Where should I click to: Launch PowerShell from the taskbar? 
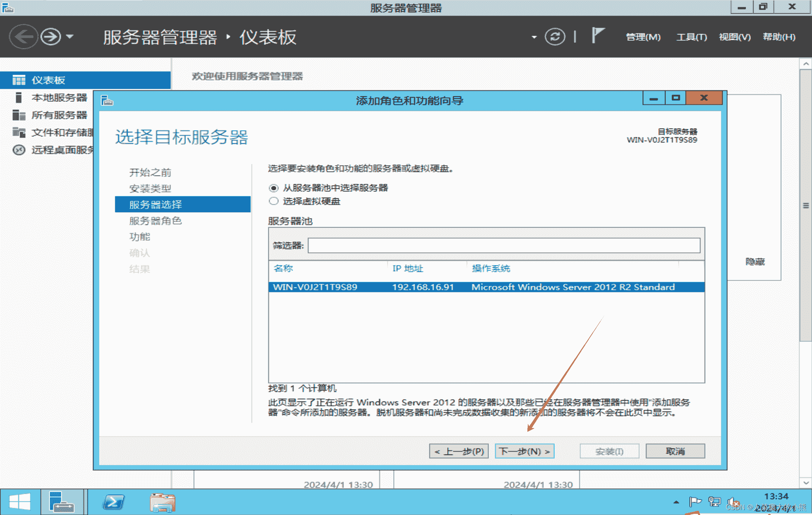click(113, 502)
